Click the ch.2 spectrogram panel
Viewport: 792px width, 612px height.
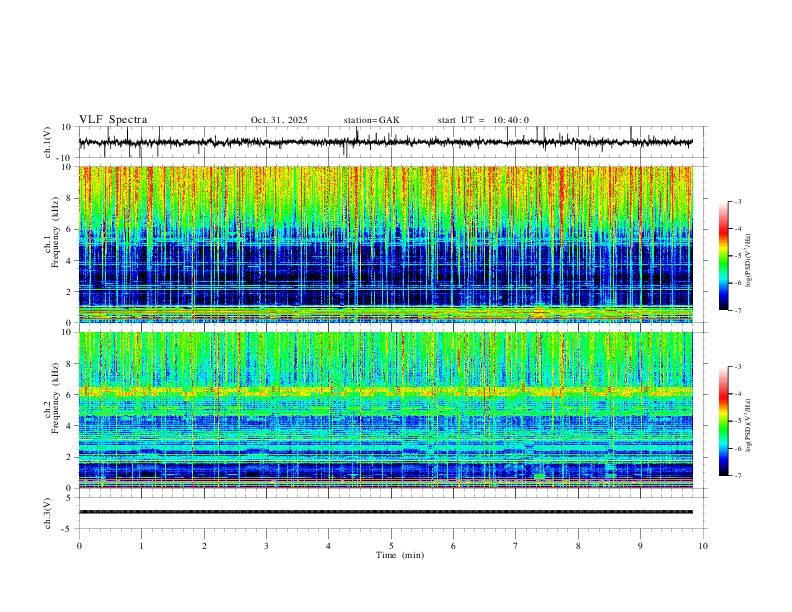point(386,410)
